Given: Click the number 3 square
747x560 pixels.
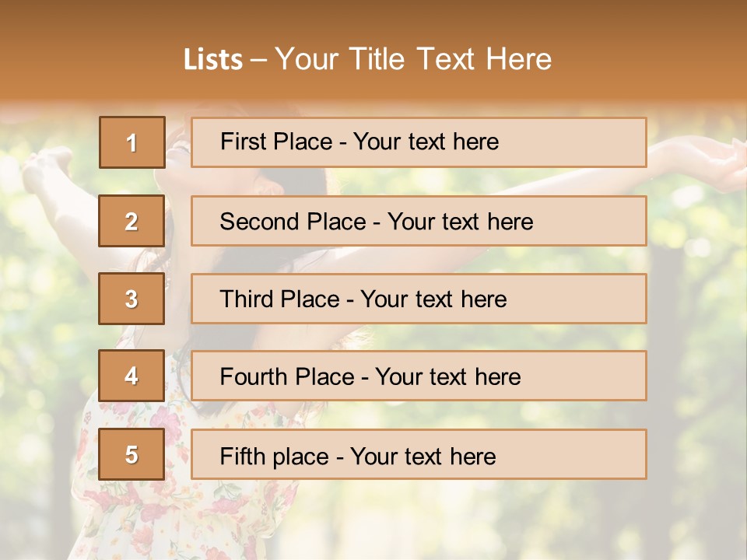Looking at the screenshot, I should tap(132, 299).
